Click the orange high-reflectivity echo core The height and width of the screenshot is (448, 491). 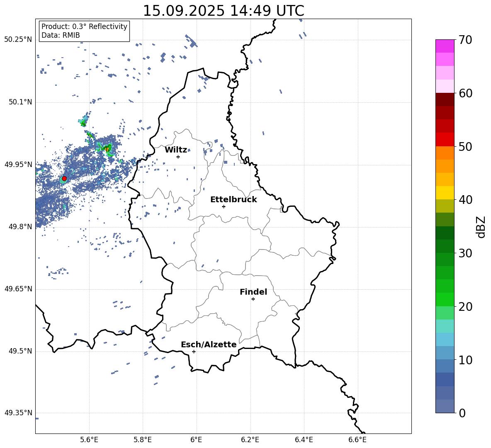click(107, 149)
